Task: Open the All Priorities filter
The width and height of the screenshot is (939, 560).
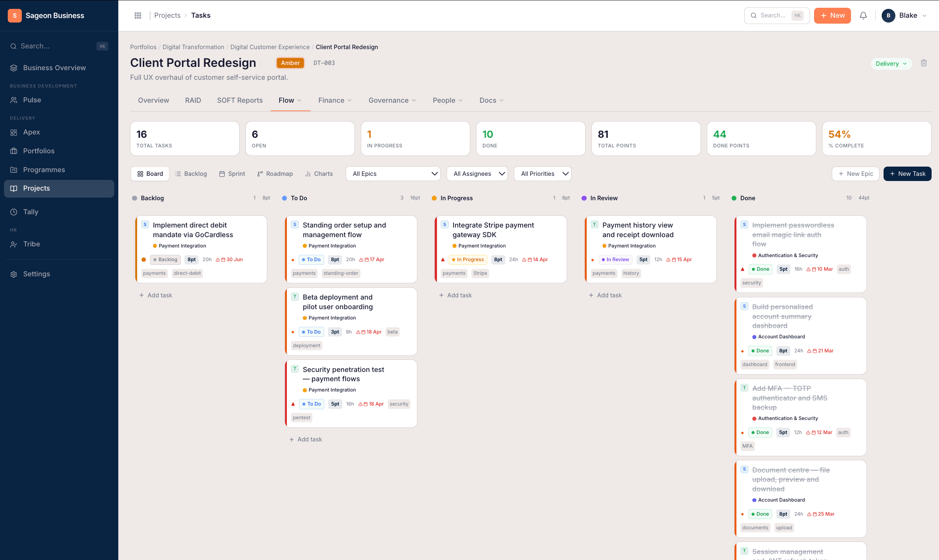Action: 542,174
